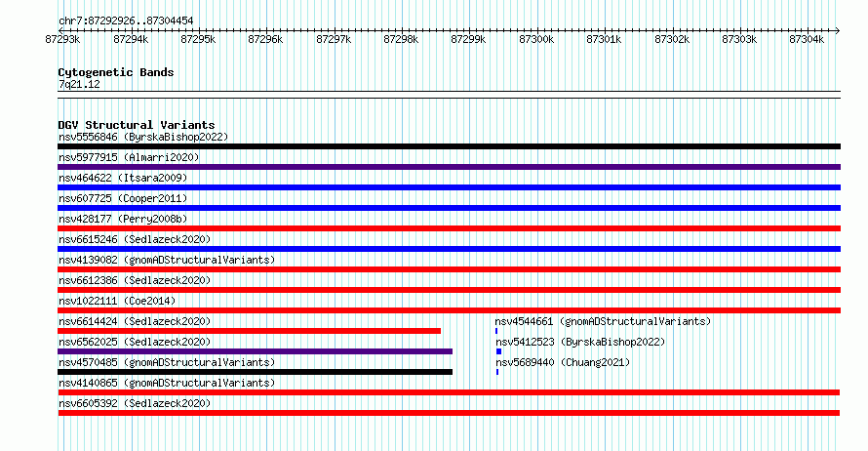
Task: Click the nsv5556846 (ByrskaBishop2022) label
Action: (x=143, y=137)
